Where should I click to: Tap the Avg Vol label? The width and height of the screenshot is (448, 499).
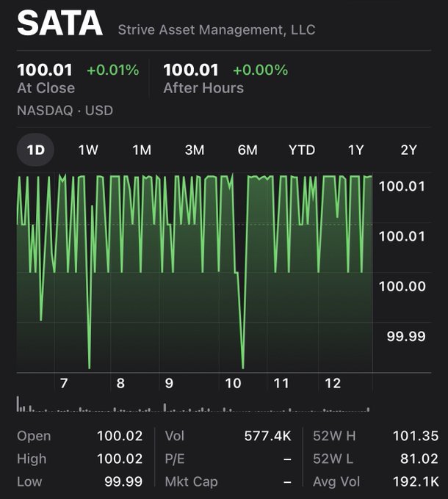pos(336,482)
